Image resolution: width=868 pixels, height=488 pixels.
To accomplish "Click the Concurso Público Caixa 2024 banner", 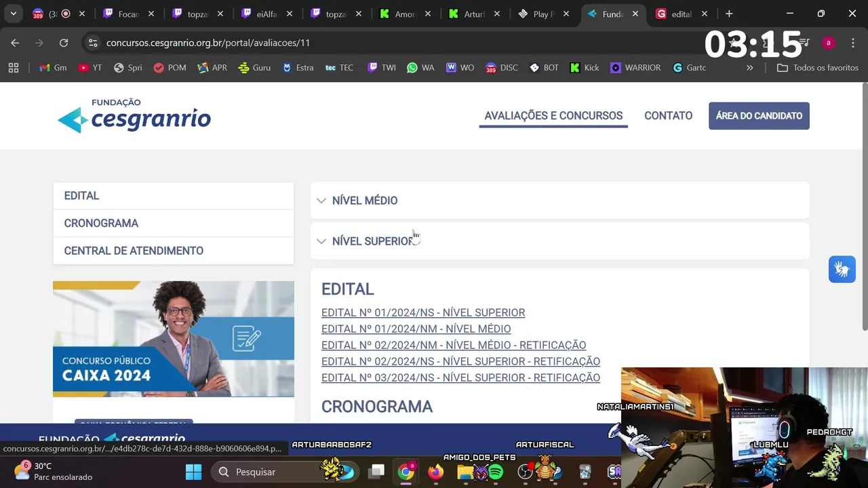I will click(174, 339).
